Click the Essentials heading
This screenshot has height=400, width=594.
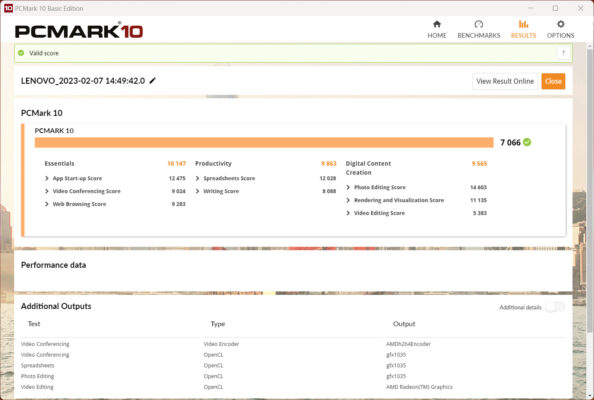(x=59, y=163)
